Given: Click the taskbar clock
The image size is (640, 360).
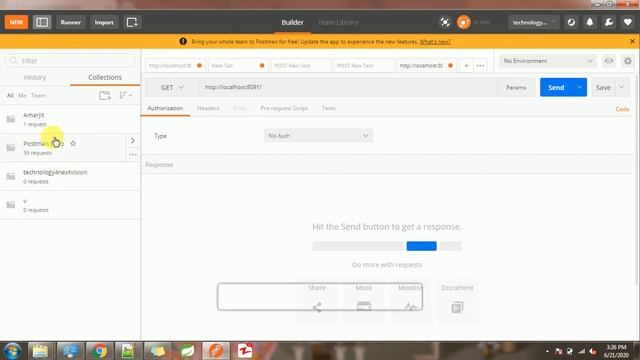Looking at the screenshot, I should (x=616, y=351).
